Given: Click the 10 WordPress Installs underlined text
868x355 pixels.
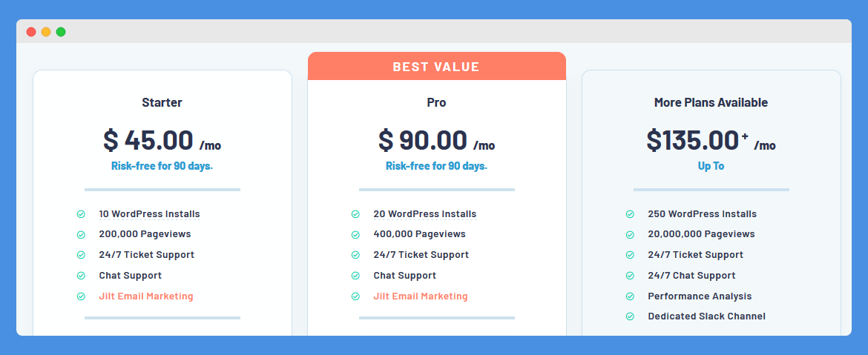Looking at the screenshot, I should [149, 214].
